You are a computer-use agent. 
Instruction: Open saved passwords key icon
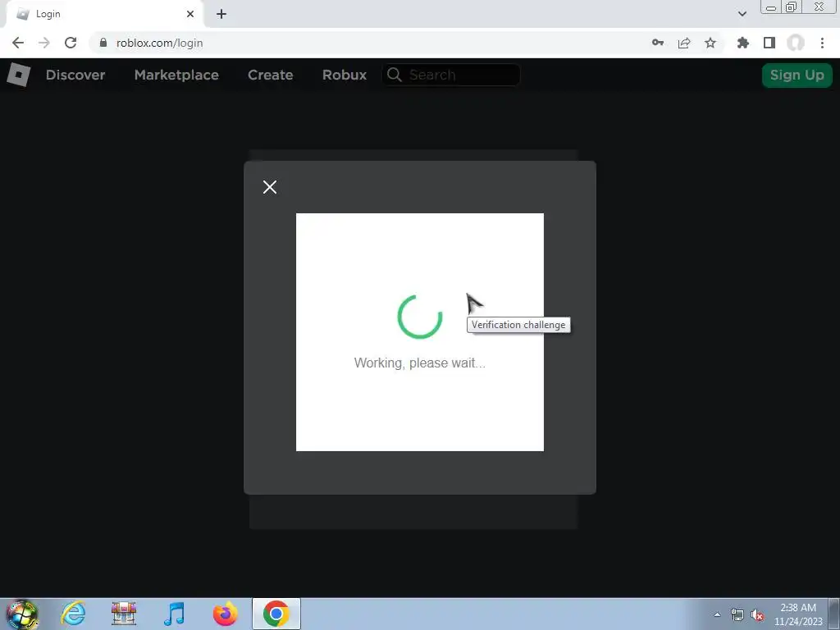pyautogui.click(x=658, y=43)
